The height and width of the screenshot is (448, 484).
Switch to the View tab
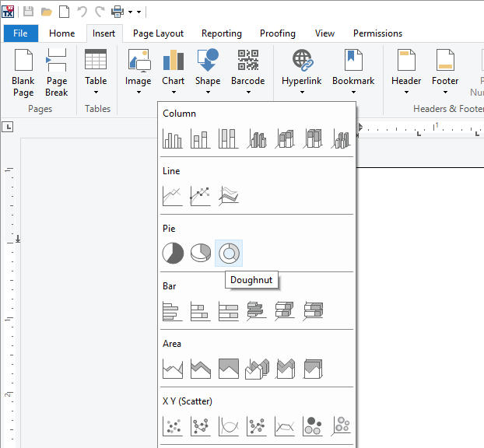click(x=324, y=33)
